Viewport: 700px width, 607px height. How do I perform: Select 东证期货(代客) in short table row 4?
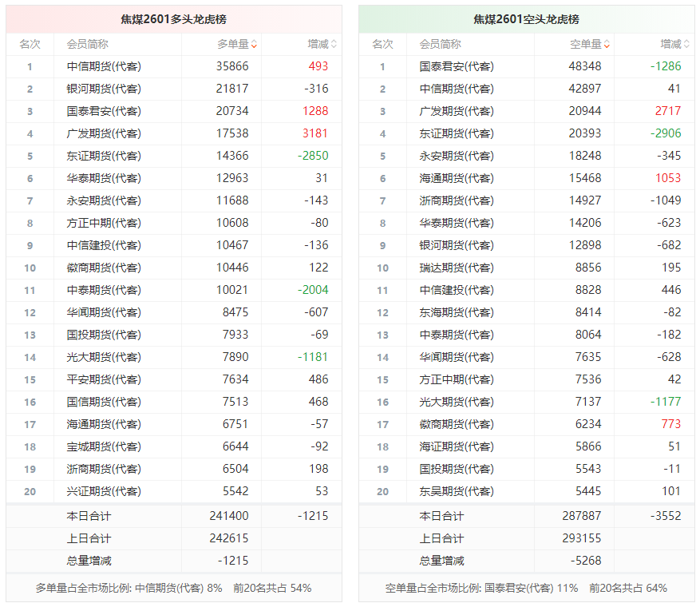pos(457,133)
